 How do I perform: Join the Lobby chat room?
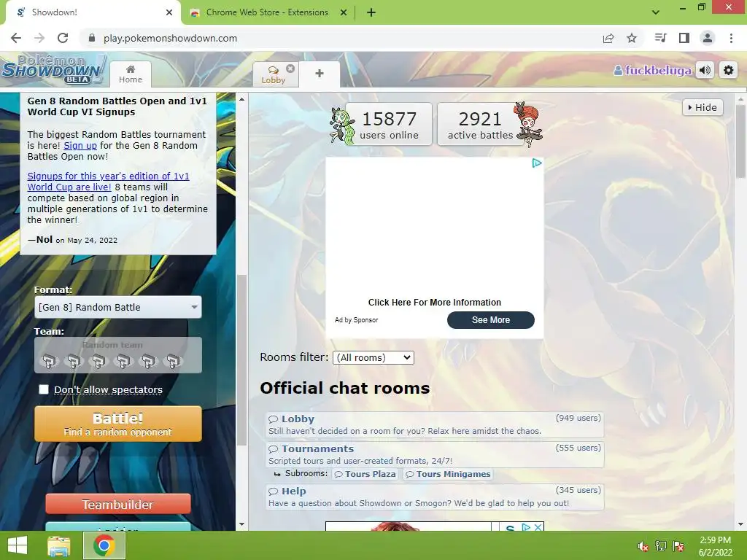[435, 424]
